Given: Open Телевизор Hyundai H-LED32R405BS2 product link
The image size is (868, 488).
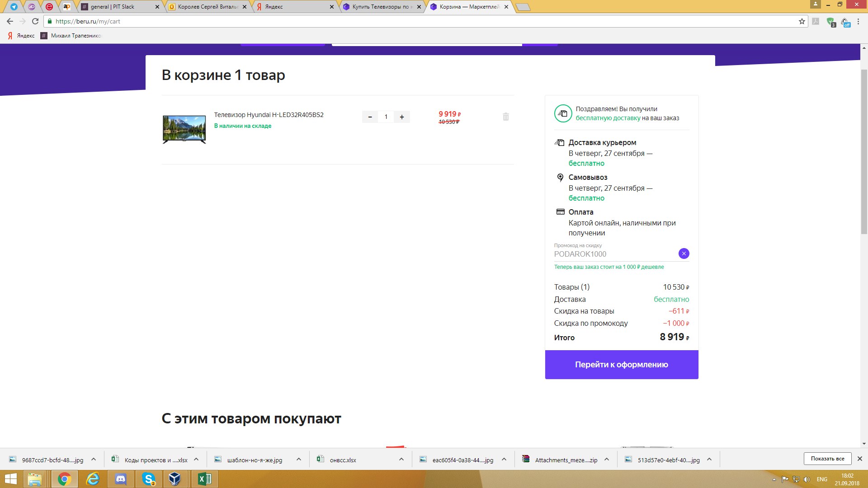Looking at the screenshot, I should (x=269, y=115).
